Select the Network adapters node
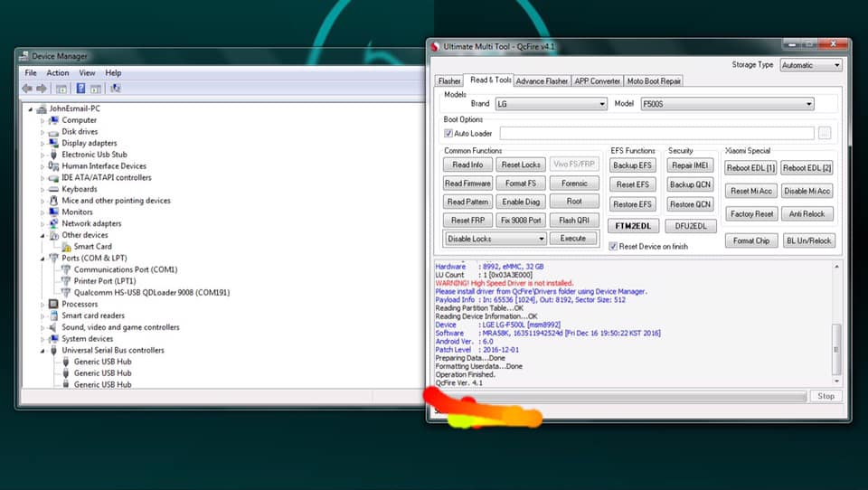This screenshot has width=868, height=490. pos(91,223)
